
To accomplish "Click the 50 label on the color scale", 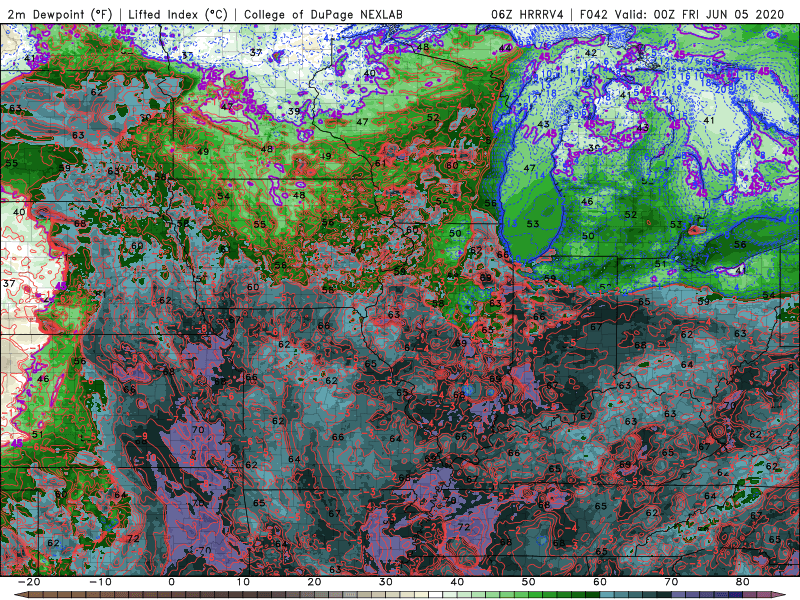I will (529, 582).
